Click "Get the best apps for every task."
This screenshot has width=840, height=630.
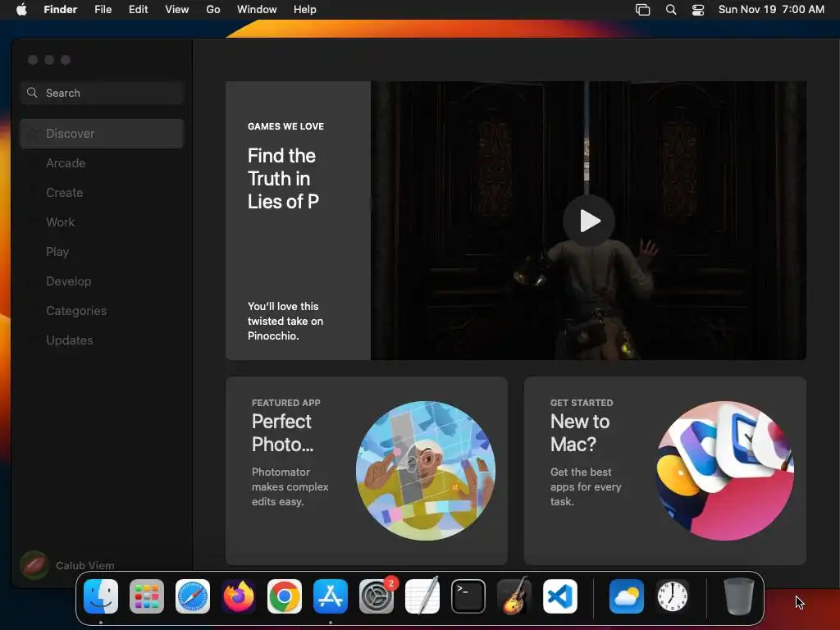(586, 486)
